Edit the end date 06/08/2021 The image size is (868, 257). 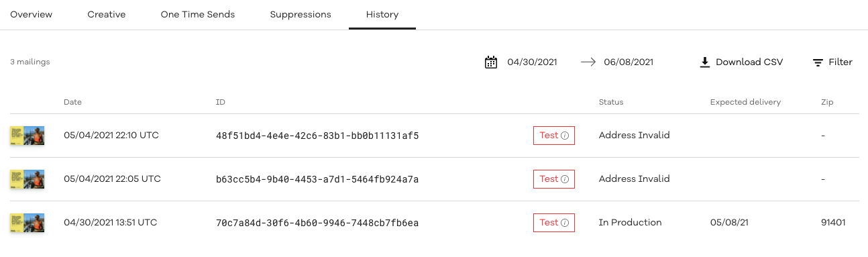tap(629, 62)
